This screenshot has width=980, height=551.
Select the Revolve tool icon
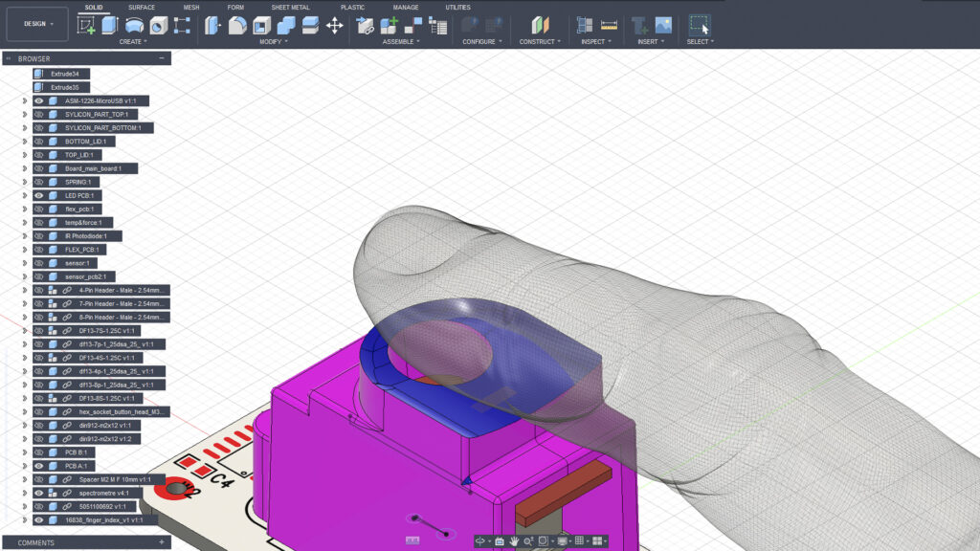[135, 26]
